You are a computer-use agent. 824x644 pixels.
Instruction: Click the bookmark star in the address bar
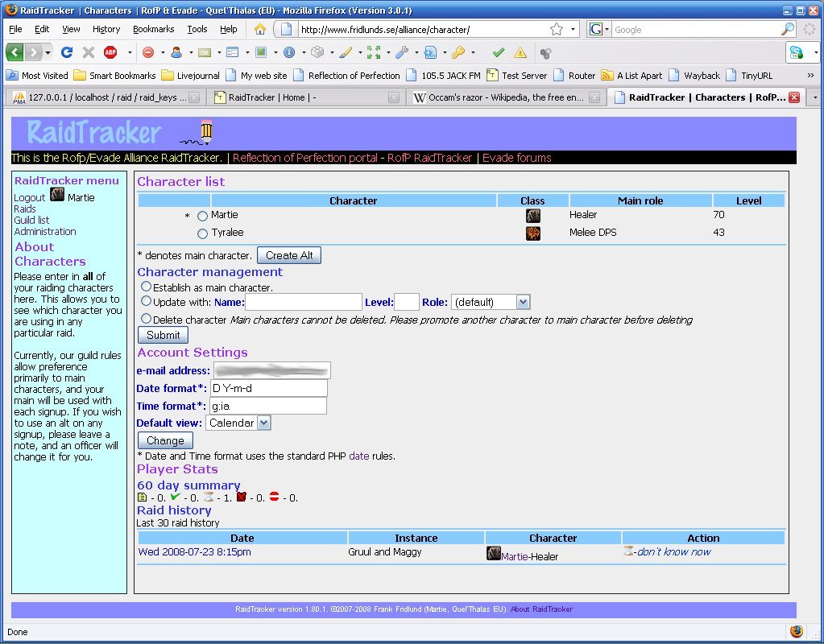click(x=557, y=29)
